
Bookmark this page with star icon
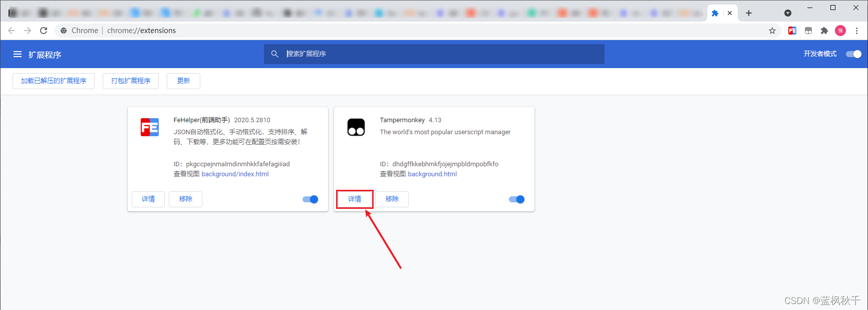772,31
